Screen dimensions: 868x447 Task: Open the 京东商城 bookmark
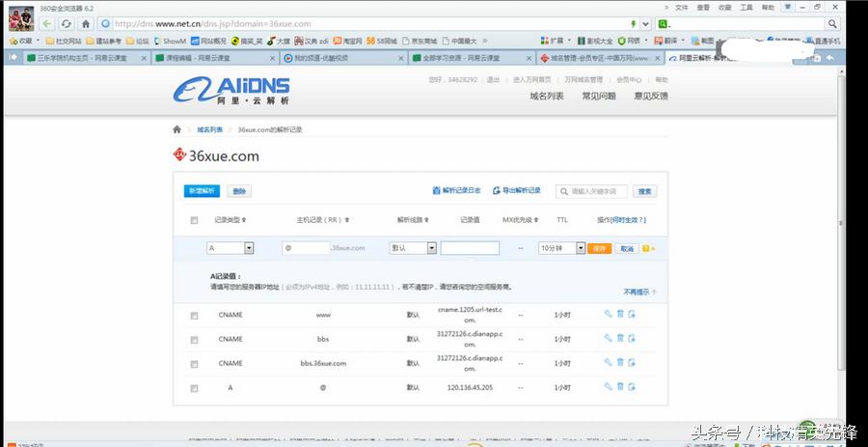click(420, 41)
